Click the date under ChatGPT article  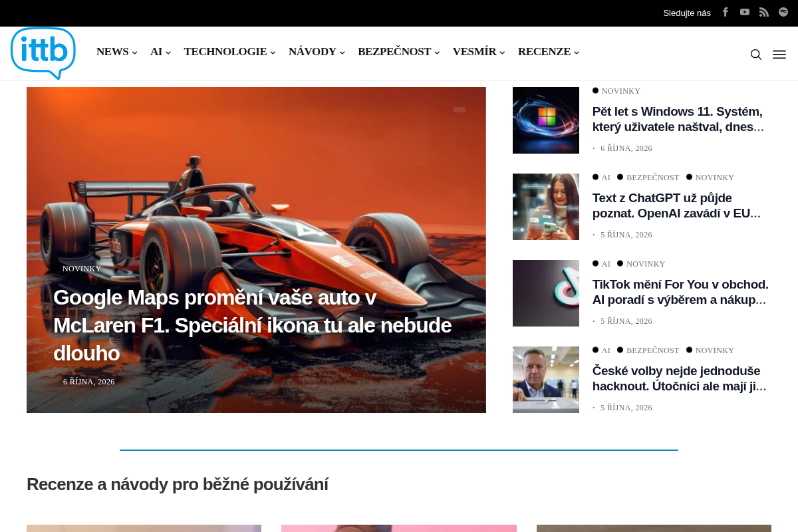626,235
